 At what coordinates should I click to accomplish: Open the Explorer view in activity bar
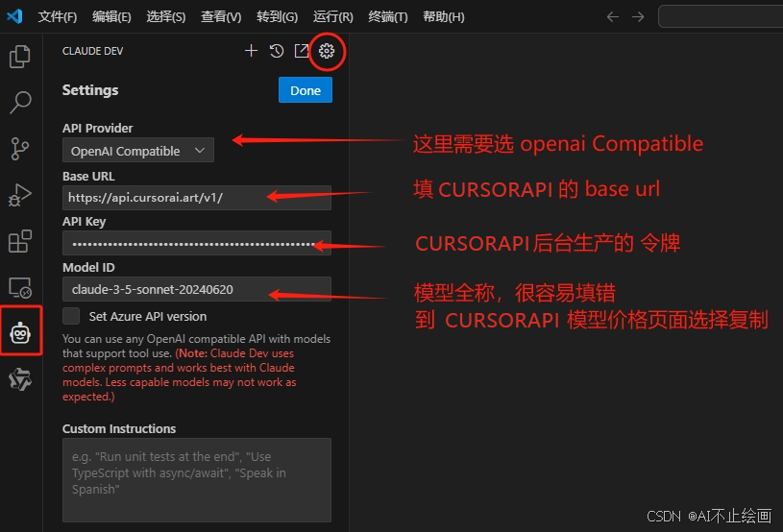[x=20, y=57]
